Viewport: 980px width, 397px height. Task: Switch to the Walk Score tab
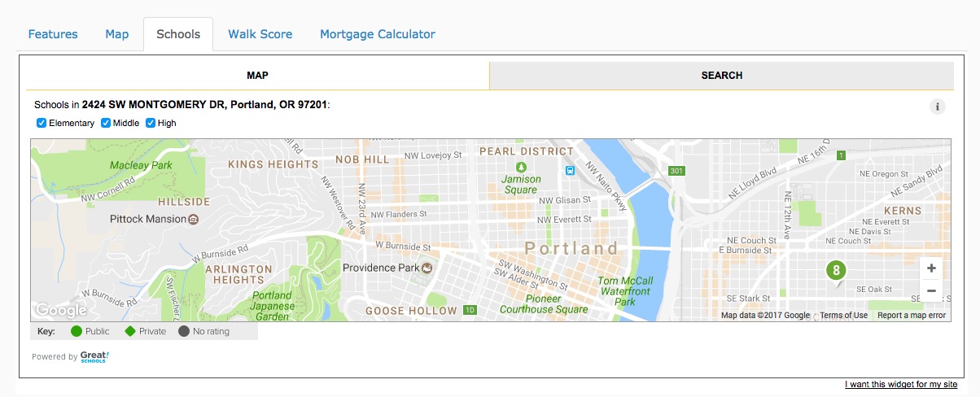260,34
